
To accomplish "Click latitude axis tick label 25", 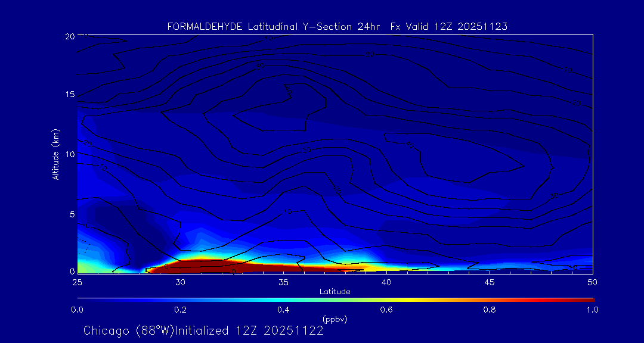I will coord(77,282).
